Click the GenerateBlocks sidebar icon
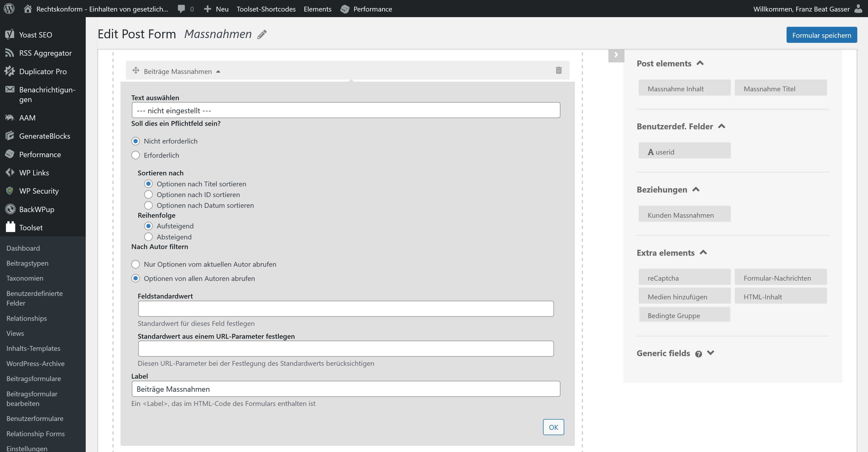 coord(10,136)
